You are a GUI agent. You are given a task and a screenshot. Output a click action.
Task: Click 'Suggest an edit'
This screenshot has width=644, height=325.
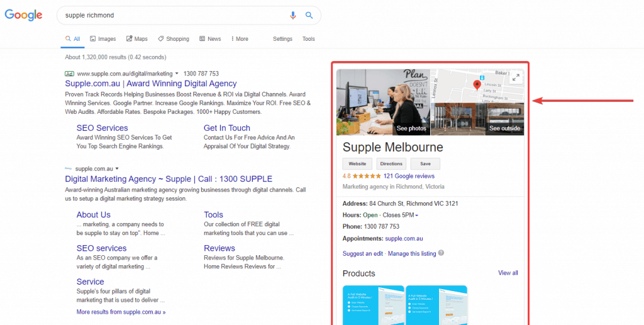click(363, 253)
